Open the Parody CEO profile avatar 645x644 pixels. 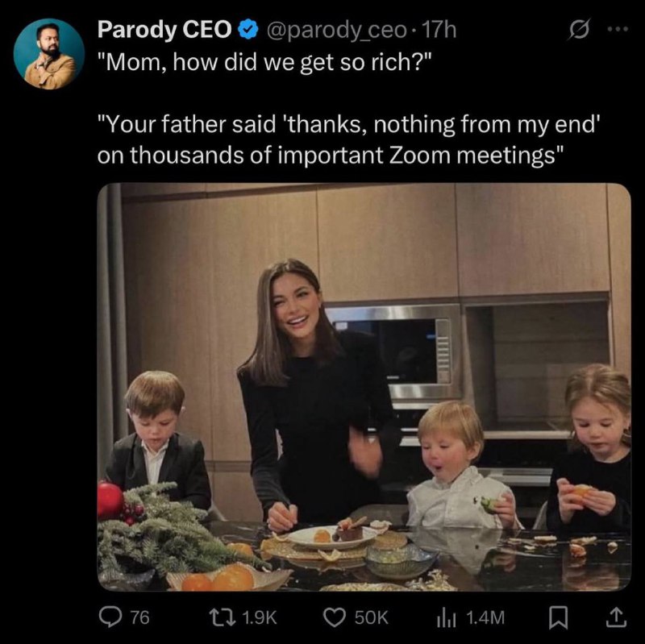[49, 54]
